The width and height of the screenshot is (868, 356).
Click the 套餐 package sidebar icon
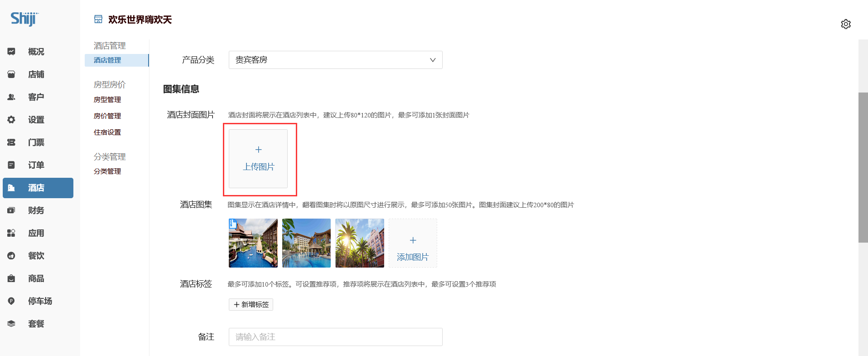[11, 324]
